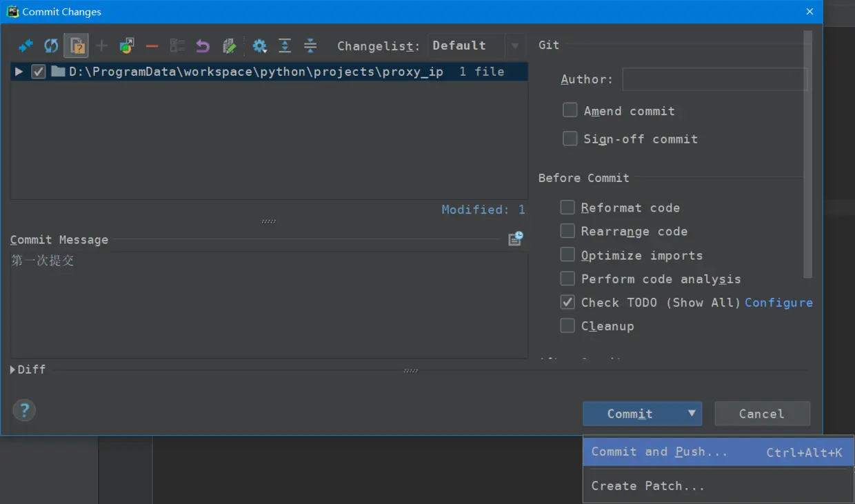The image size is (855, 504).
Task: Open the Changelist Default dropdown
Action: pos(476,46)
